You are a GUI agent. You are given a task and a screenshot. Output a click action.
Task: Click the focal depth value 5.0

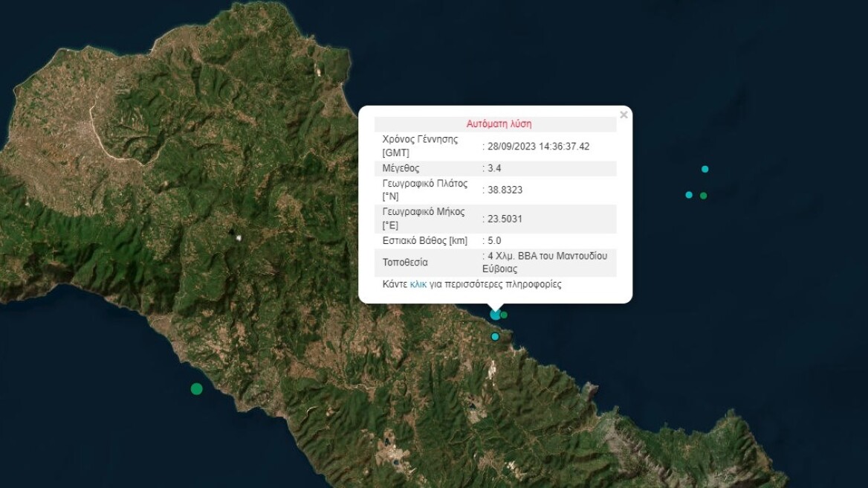point(493,241)
